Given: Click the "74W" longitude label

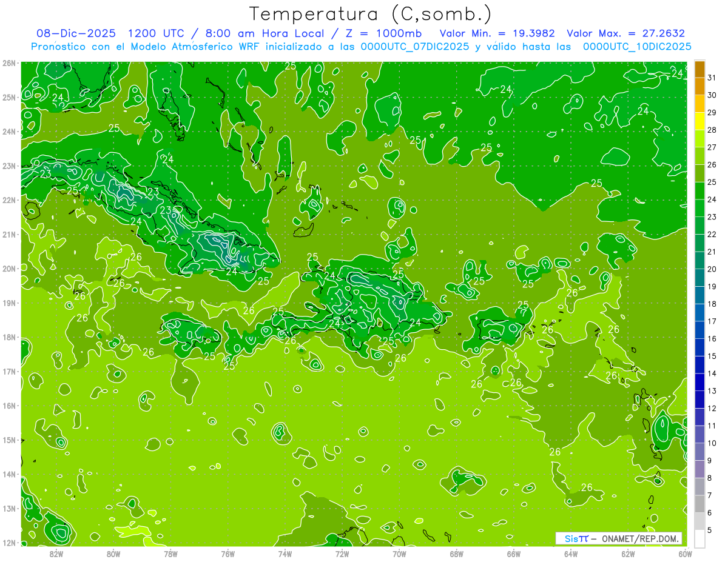Looking at the screenshot, I should [285, 554].
